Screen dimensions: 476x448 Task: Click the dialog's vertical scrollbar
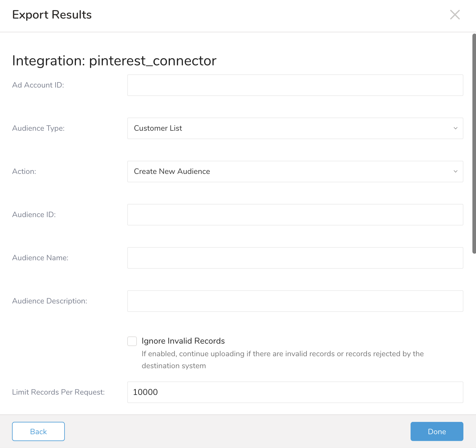coord(474,144)
